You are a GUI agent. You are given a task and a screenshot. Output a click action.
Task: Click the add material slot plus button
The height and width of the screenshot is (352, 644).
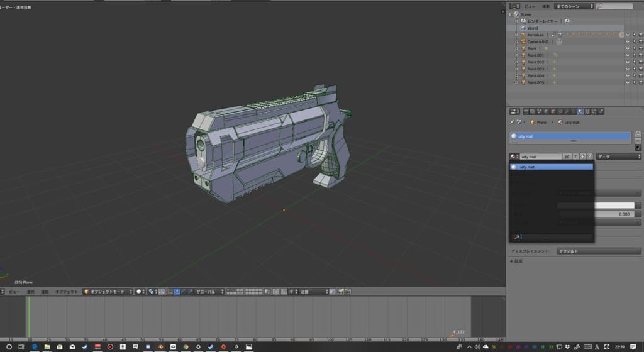tap(638, 134)
